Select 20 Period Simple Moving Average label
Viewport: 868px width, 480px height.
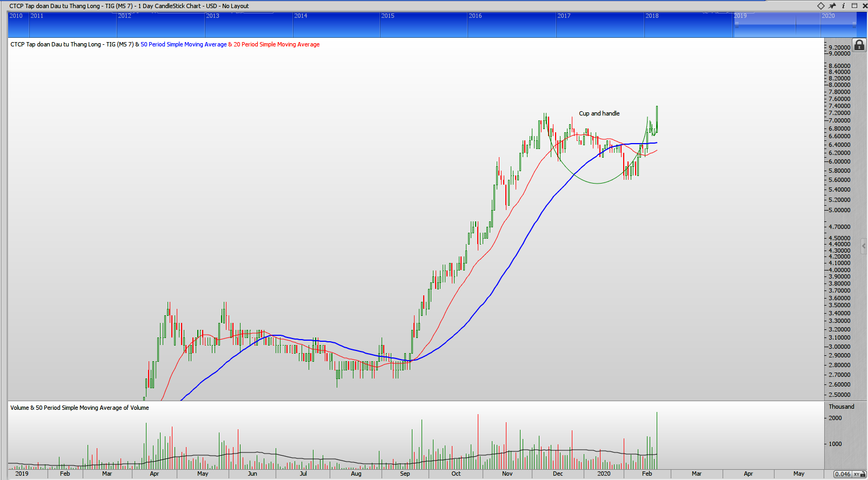click(277, 45)
